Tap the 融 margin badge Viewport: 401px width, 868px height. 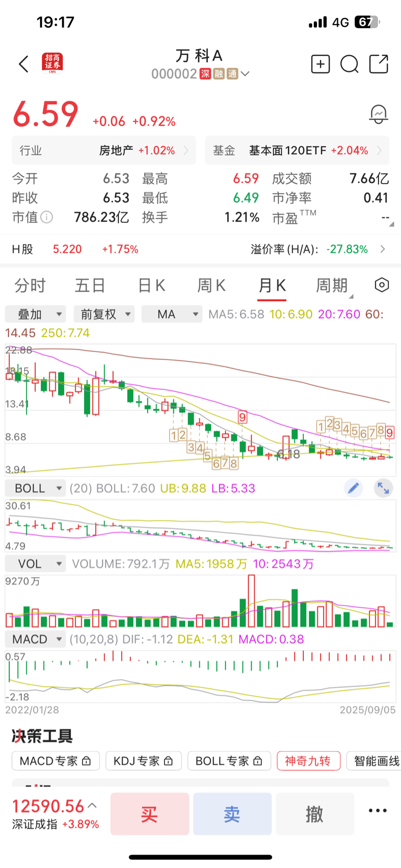tap(219, 74)
